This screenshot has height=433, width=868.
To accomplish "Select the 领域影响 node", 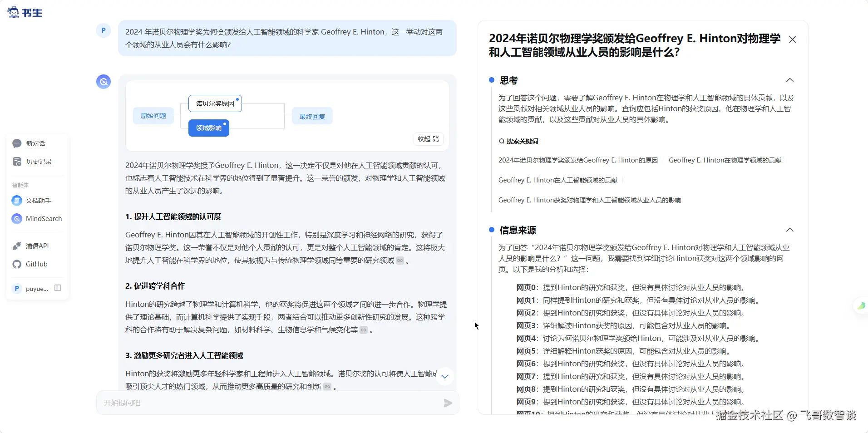I will (x=209, y=128).
